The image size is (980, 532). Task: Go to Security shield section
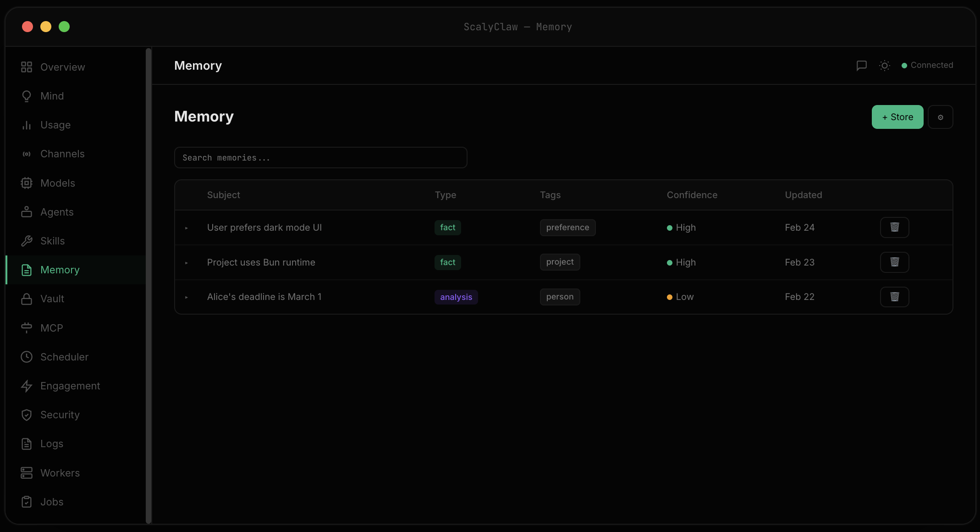tap(60, 415)
